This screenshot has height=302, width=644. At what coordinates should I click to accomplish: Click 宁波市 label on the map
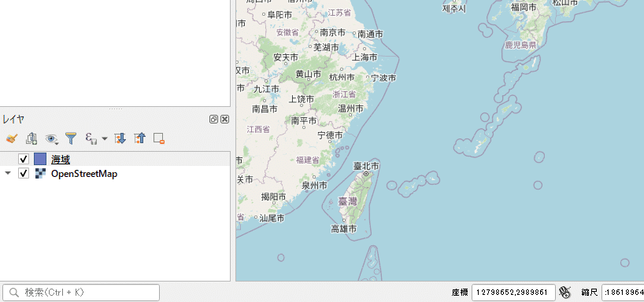383,78
